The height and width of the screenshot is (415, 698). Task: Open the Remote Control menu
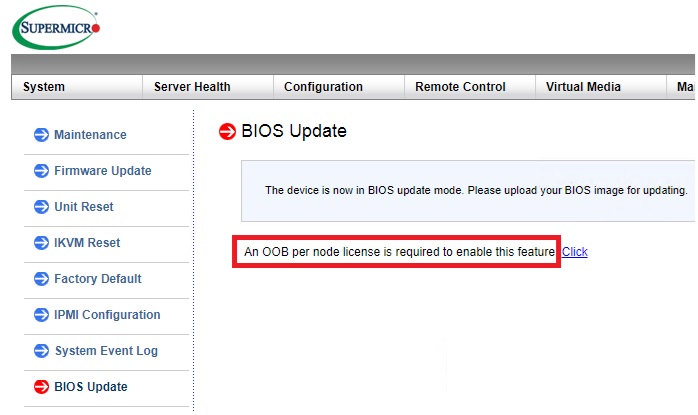point(460,87)
